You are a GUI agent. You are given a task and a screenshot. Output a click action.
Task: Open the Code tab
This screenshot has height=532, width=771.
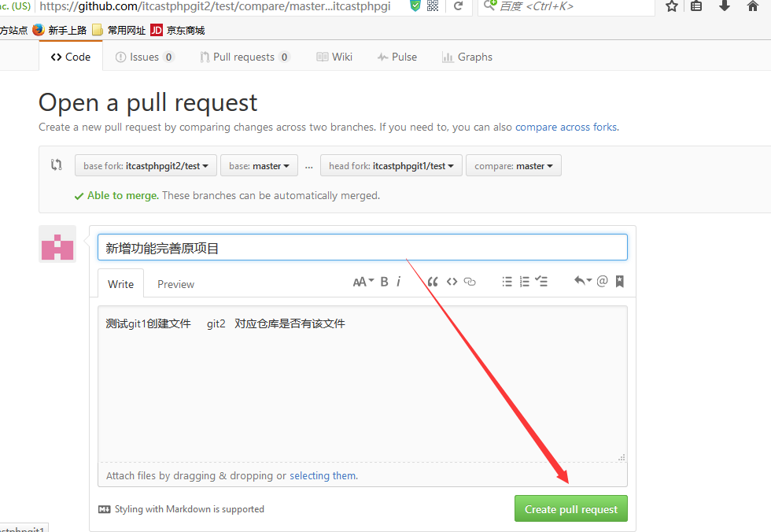click(71, 57)
